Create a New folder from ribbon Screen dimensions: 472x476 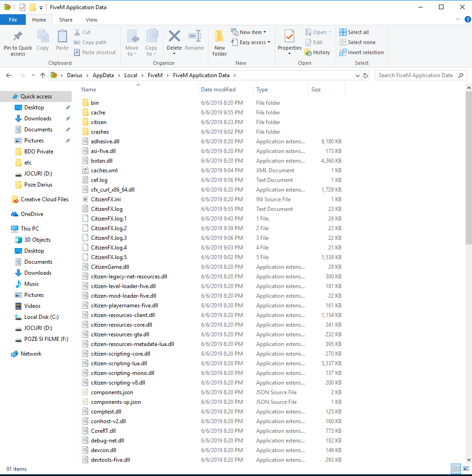coord(219,43)
